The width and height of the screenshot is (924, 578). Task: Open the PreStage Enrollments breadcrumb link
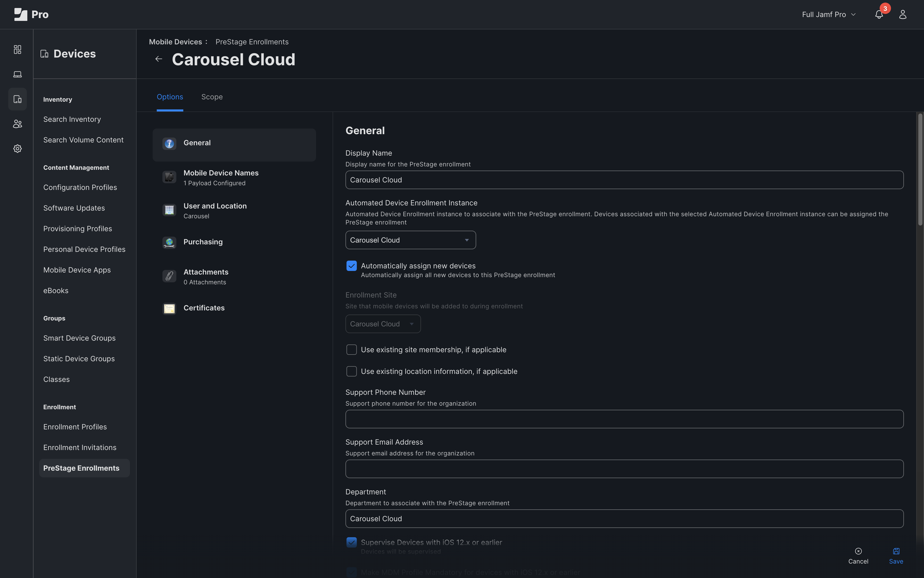pyautogui.click(x=252, y=42)
